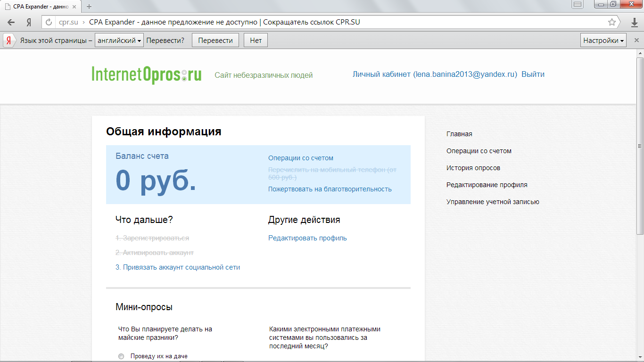Click the "Редактировать профиль" link
This screenshot has height=362, width=644.
coord(307,239)
